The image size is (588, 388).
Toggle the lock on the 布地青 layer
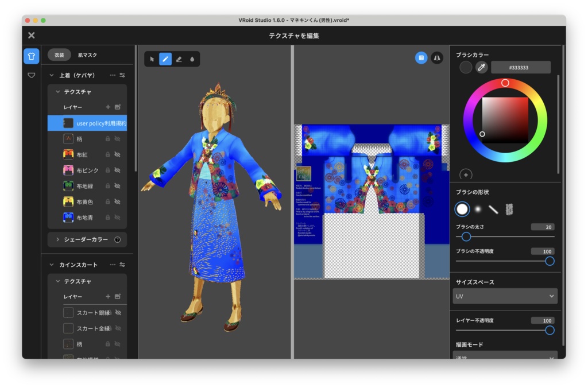107,218
